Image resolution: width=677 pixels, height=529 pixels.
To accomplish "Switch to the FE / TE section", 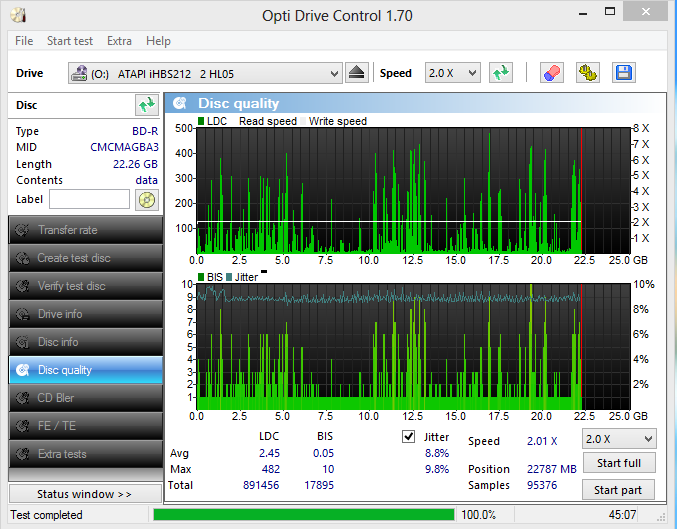I will click(x=85, y=426).
